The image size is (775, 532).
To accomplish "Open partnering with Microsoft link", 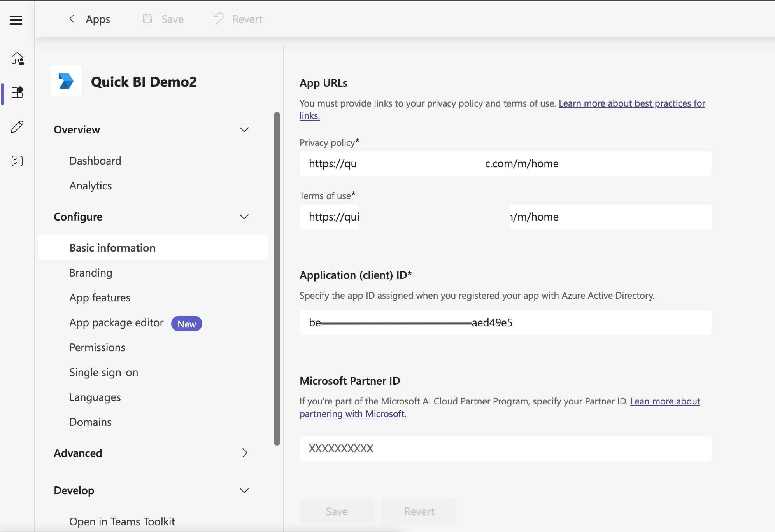I will 353,414.
